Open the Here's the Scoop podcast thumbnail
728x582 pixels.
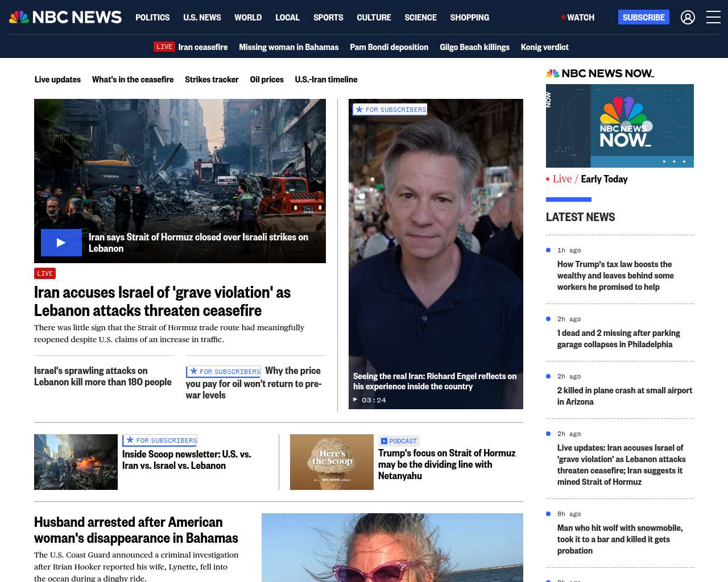coord(332,462)
